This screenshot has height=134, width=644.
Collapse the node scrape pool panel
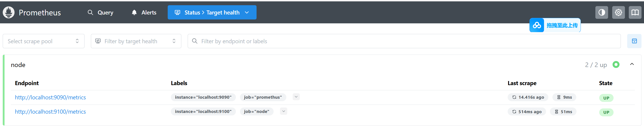click(632, 64)
